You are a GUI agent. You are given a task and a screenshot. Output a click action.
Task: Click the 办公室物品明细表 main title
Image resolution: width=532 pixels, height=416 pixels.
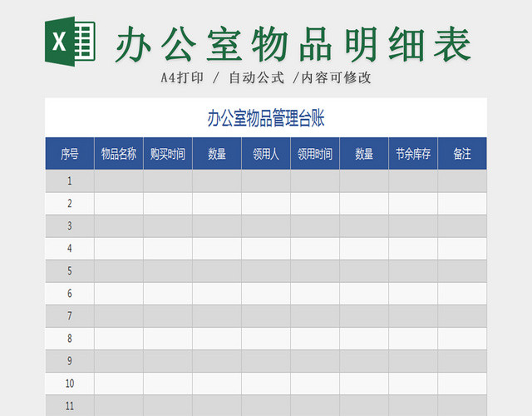coord(293,44)
